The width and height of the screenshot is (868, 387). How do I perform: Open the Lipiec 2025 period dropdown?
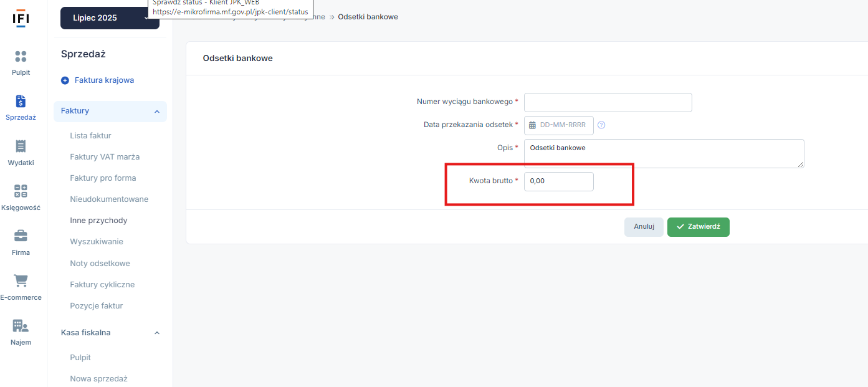(110, 18)
